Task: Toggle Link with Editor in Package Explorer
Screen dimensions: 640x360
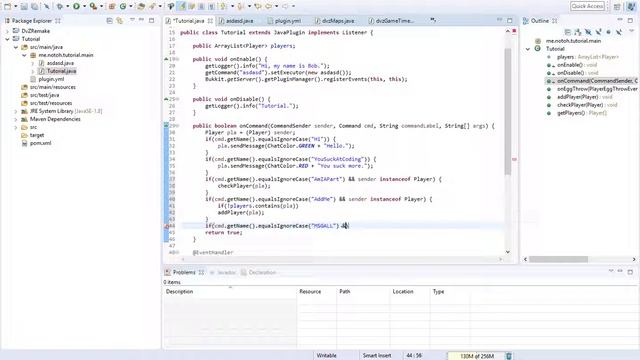Action: pos(120,20)
